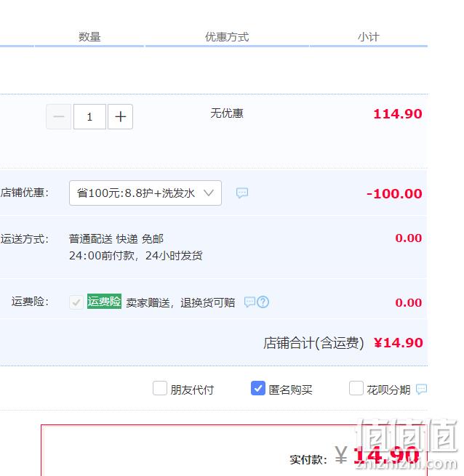
Task: Click the 朋友代付 label text
Action: click(x=192, y=390)
